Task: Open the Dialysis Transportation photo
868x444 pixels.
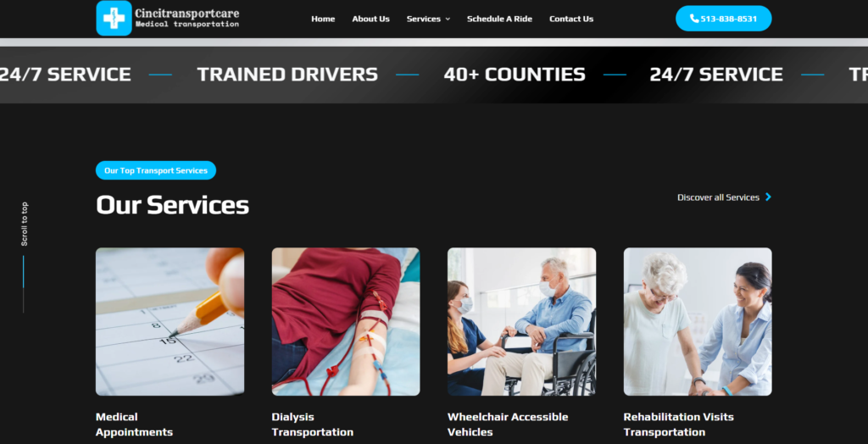Action: (x=346, y=322)
